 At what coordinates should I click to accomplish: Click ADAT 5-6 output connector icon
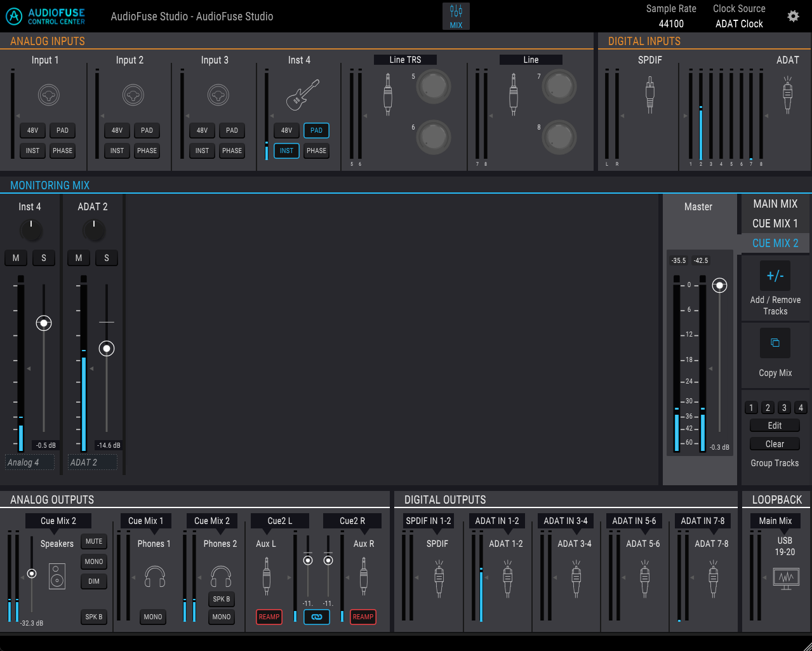pos(644,578)
